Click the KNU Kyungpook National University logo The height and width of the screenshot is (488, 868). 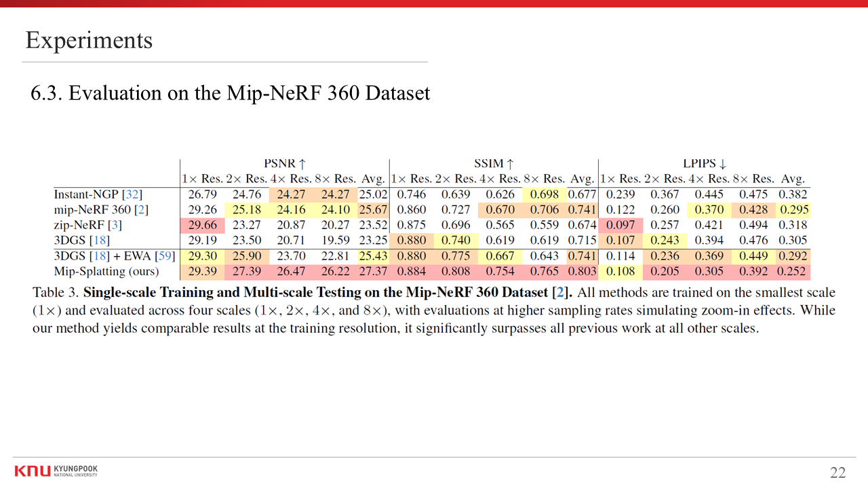tap(56, 470)
